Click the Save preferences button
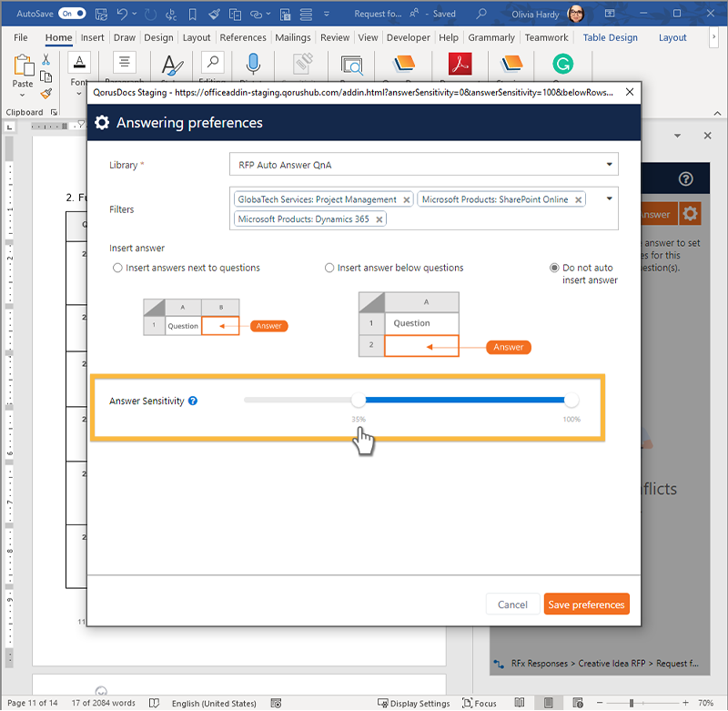 [586, 604]
